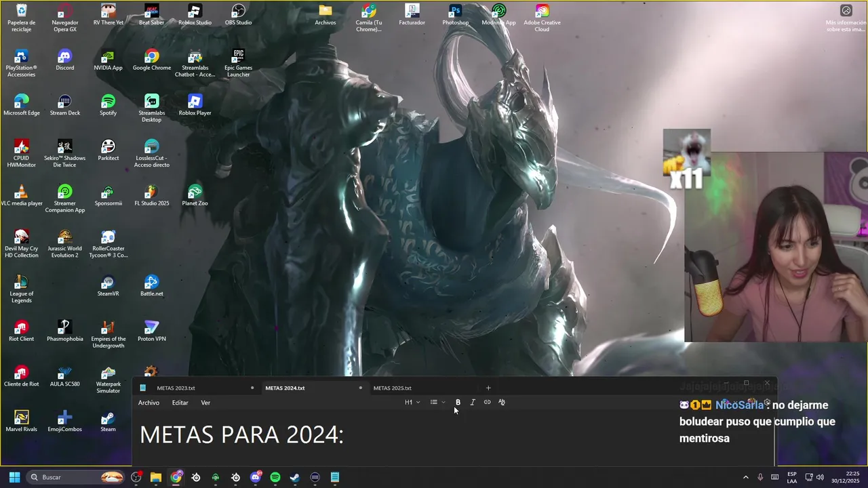868x488 pixels.
Task: Open the H1 heading style dropdown
Action: tap(412, 403)
